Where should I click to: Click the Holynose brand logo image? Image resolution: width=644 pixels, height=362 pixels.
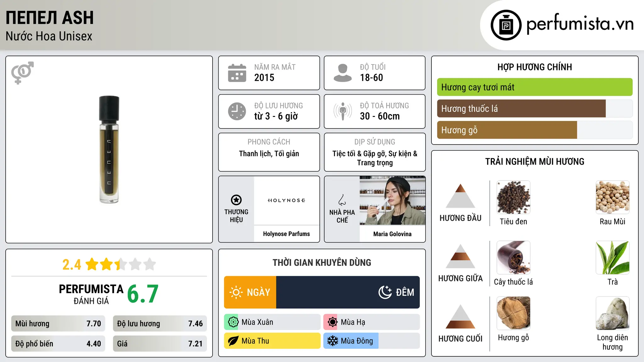pos(286,200)
